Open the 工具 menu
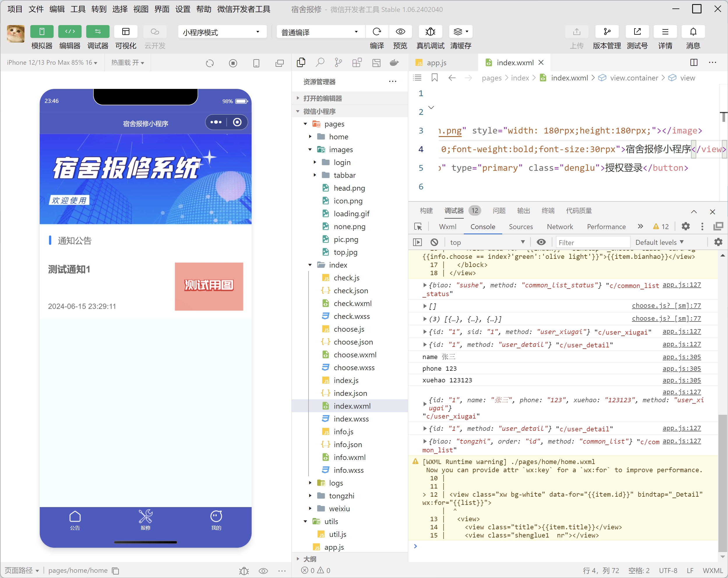The image size is (728, 578). (78, 9)
